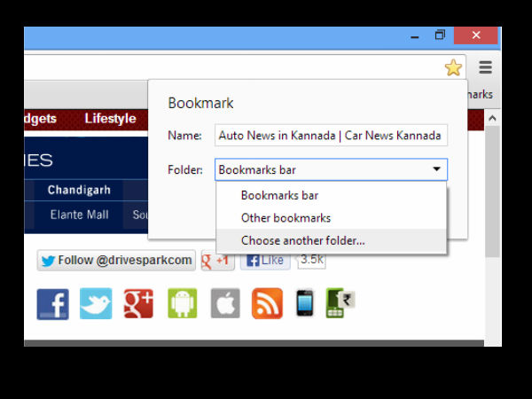This screenshot has height=399, width=532.
Task: Open the Chrome hamburger menu
Action: pyautogui.click(x=485, y=67)
